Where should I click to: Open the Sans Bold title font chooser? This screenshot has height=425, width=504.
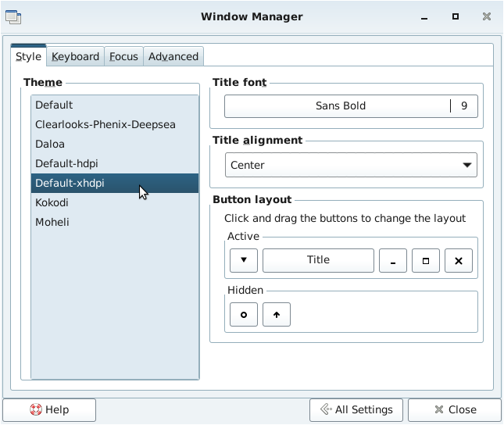click(351, 106)
